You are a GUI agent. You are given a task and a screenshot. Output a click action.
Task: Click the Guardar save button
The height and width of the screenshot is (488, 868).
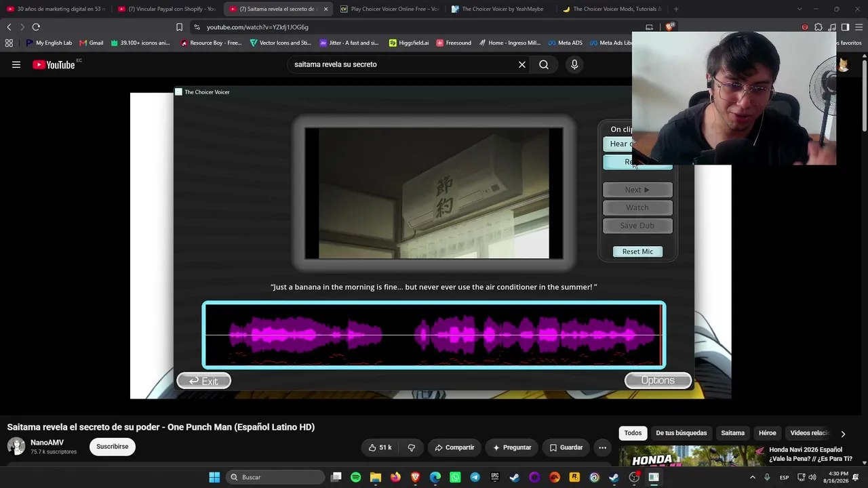tap(566, 447)
